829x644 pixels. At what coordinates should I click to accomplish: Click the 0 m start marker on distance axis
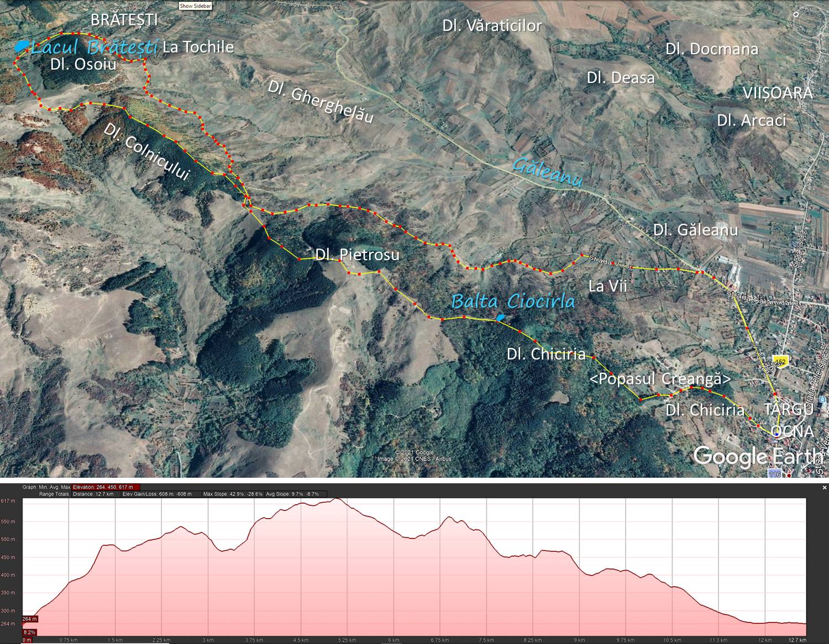tap(26, 640)
